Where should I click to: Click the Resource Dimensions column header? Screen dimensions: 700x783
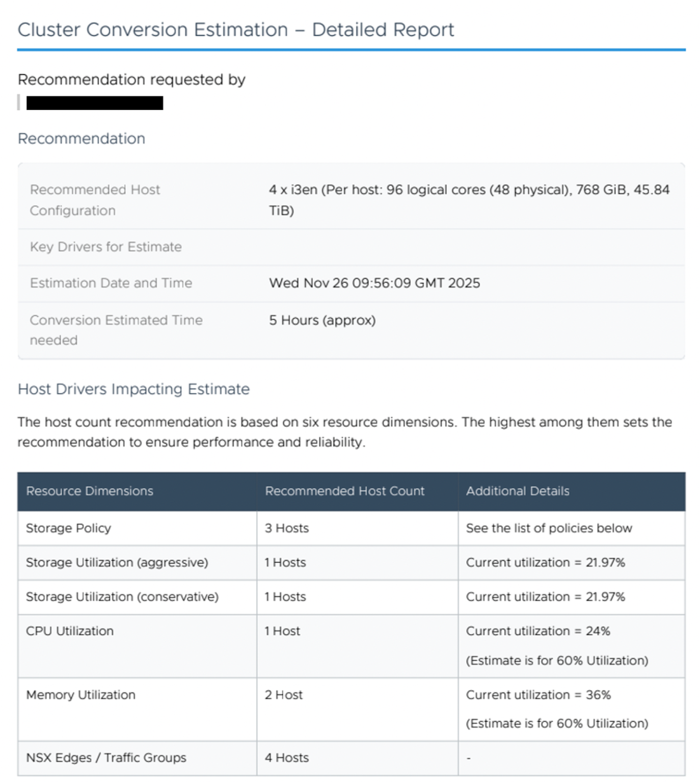pyautogui.click(x=90, y=491)
